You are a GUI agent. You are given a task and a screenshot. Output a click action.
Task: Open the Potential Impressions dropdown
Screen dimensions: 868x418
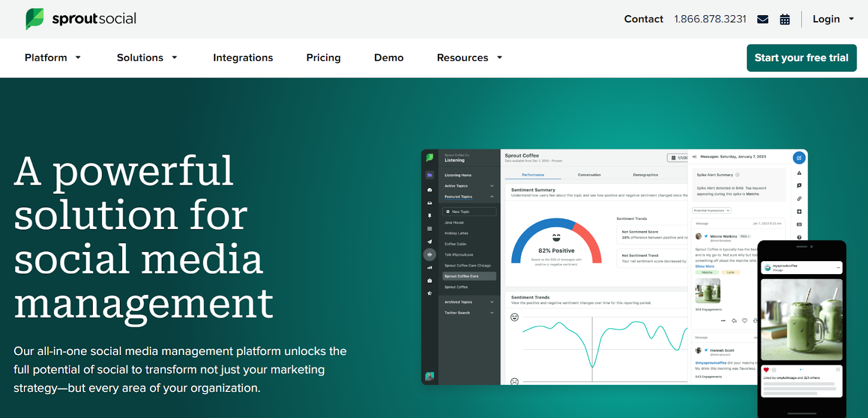click(712, 211)
